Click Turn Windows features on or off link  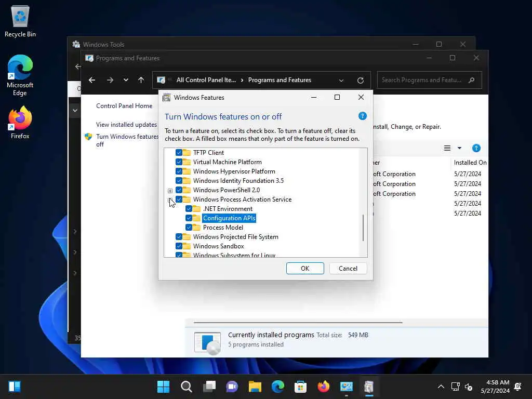tap(127, 140)
